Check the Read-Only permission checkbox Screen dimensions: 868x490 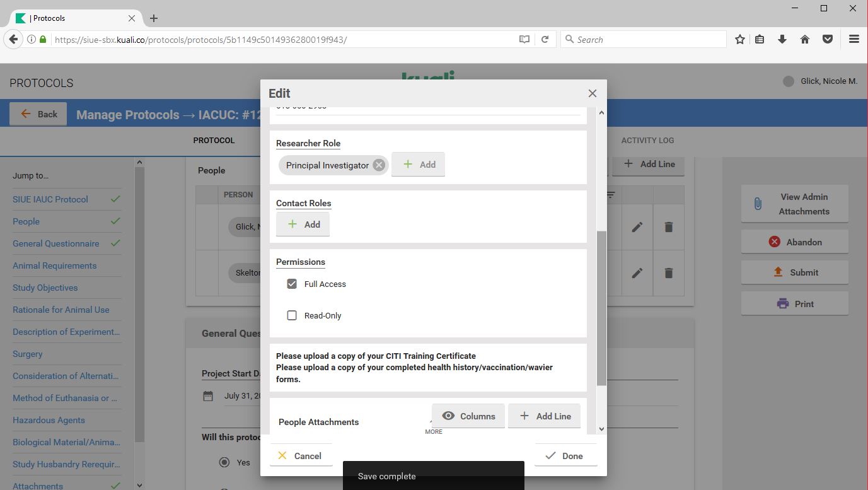[292, 315]
